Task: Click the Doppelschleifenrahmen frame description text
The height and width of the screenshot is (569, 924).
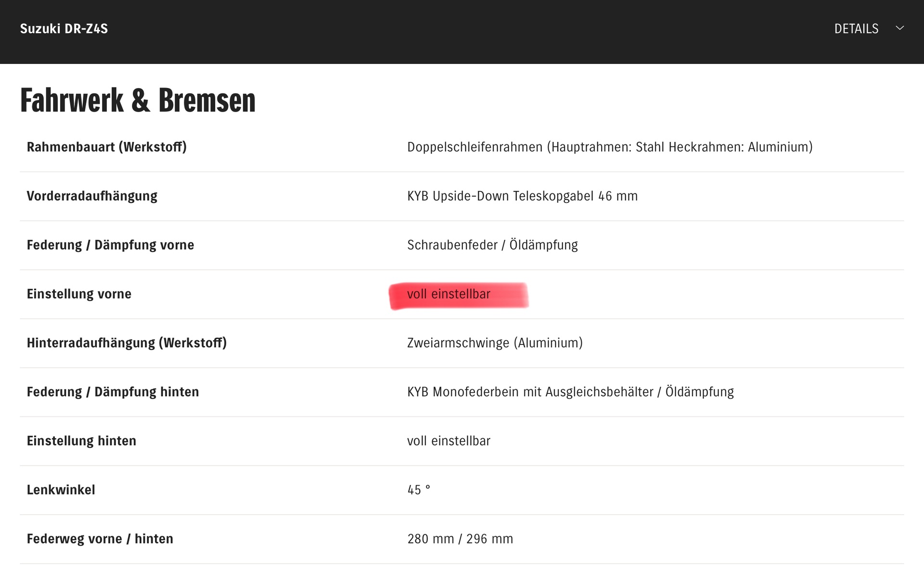Action: [610, 147]
